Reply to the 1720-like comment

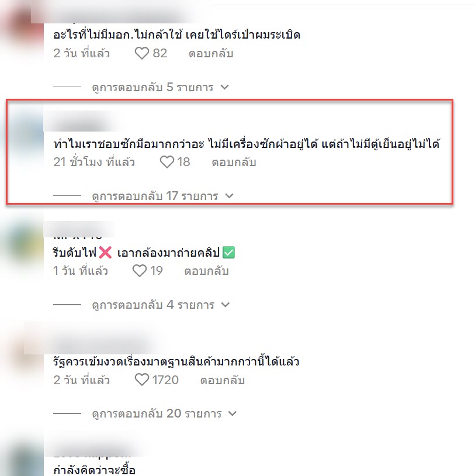click(x=223, y=380)
